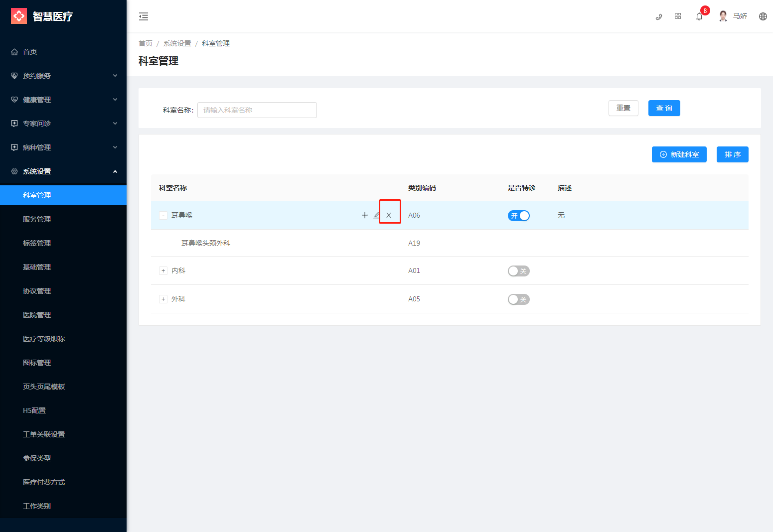Click the 系统设置 gear icon in the sidebar
Screen dimensions: 773x532
point(14,171)
